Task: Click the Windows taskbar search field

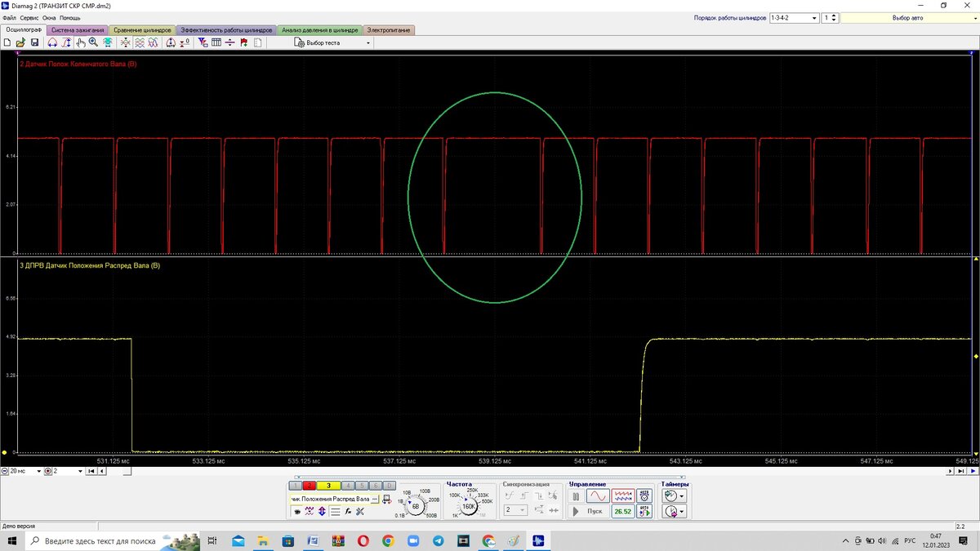Action: tap(98, 540)
